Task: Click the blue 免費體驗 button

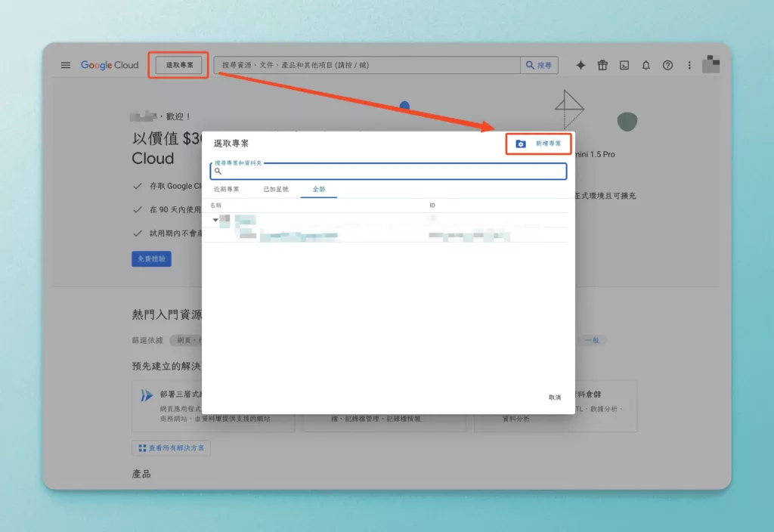Action: pos(151,259)
